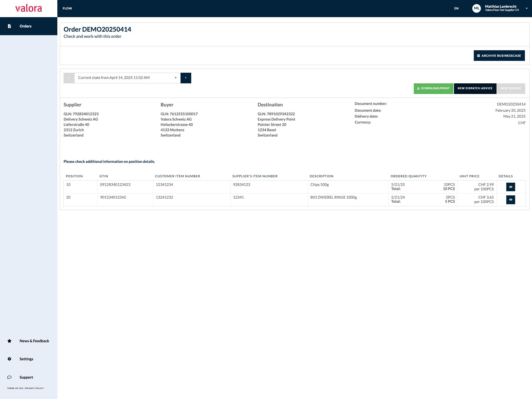This screenshot has width=532, height=399.
Task: Click the Position column header
Action: point(74,176)
